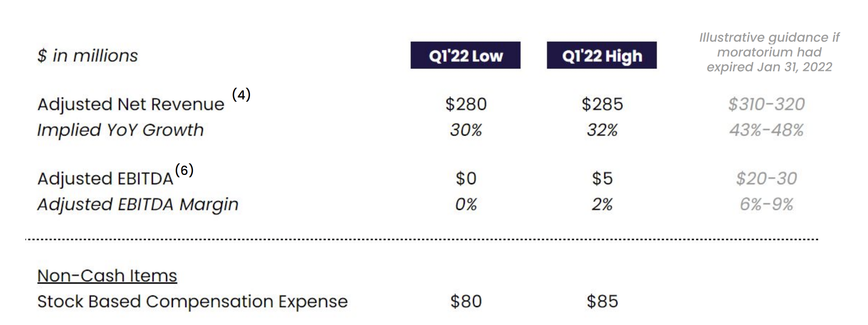Select the 32% high YoY growth value
The height and width of the screenshot is (325, 868).
pos(602,130)
